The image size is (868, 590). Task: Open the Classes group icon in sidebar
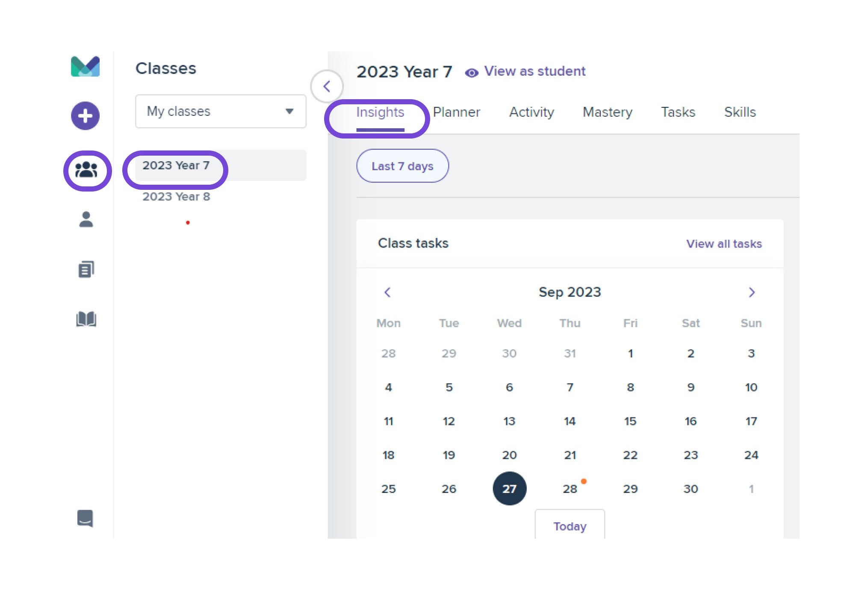point(86,170)
